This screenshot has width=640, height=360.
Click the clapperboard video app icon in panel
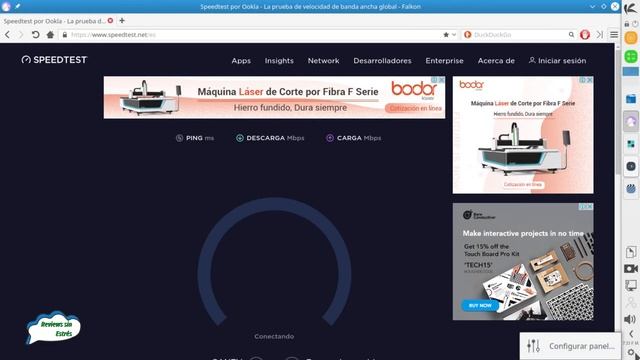coord(631,189)
